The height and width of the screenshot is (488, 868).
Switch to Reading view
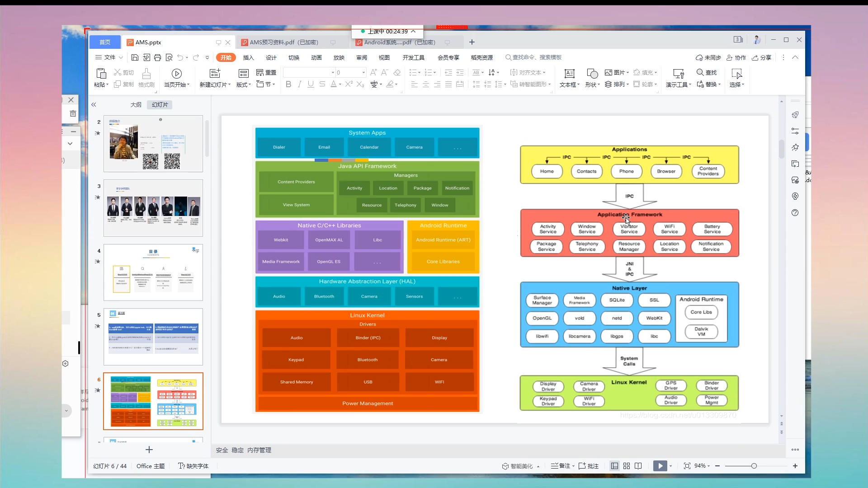[x=638, y=466]
